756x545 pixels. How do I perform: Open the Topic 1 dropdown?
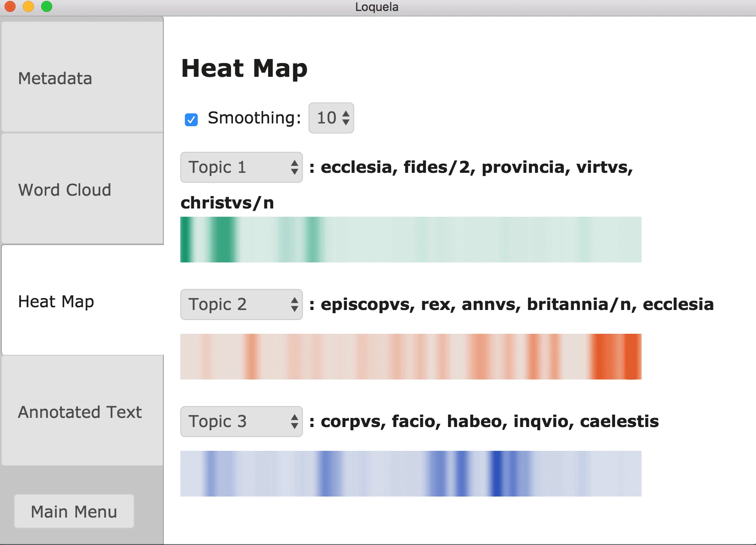point(241,167)
